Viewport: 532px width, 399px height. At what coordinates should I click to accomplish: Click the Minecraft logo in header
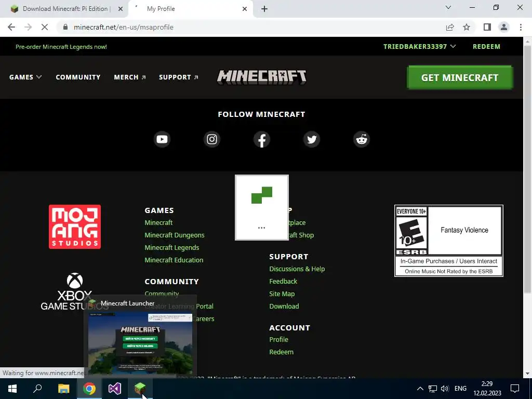[x=262, y=77]
